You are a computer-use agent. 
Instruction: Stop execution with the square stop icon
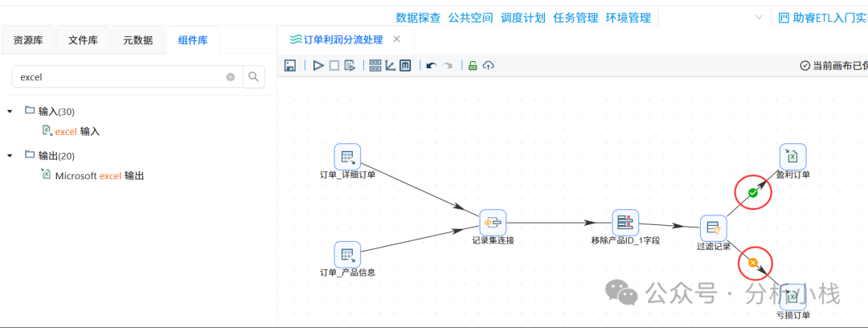pyautogui.click(x=334, y=66)
